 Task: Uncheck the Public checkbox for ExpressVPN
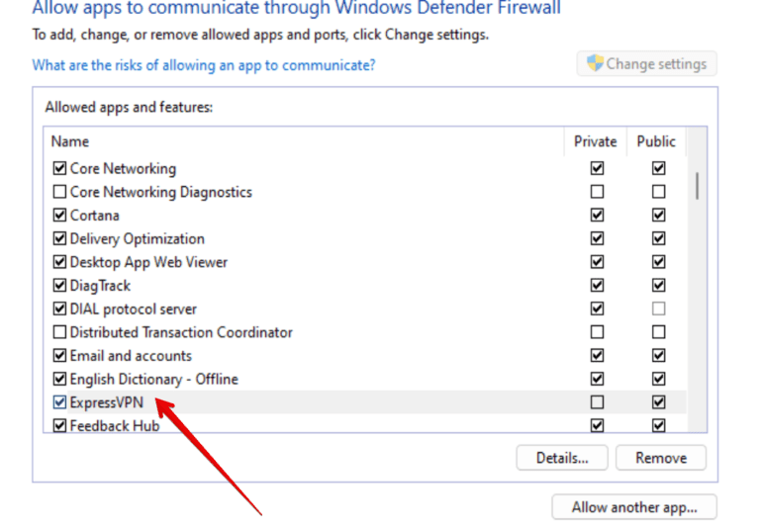[659, 402]
